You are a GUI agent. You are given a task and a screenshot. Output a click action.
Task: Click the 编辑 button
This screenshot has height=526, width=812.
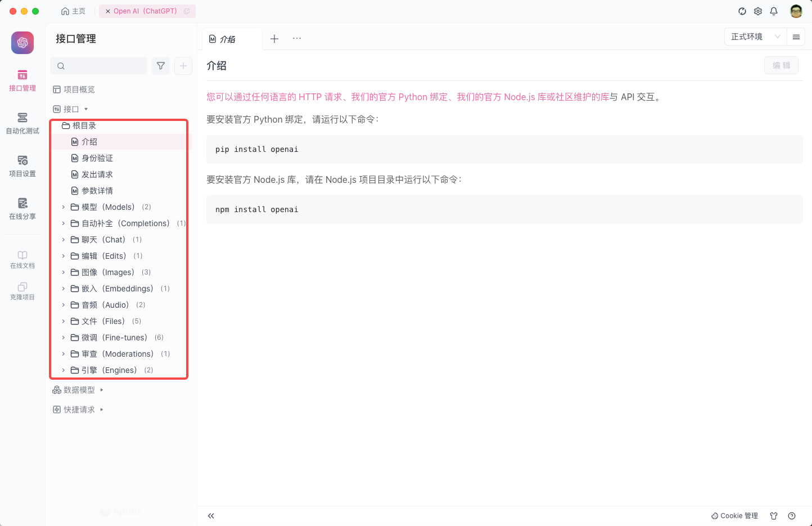781,65
